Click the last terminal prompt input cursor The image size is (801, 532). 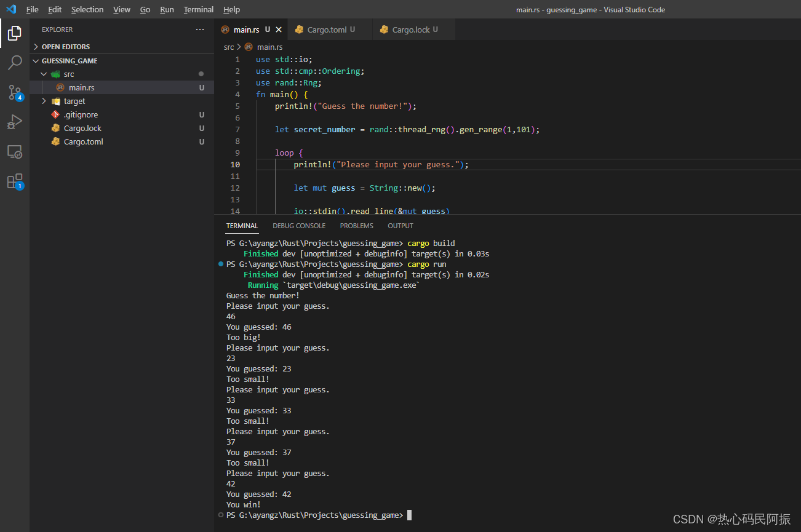coord(409,515)
